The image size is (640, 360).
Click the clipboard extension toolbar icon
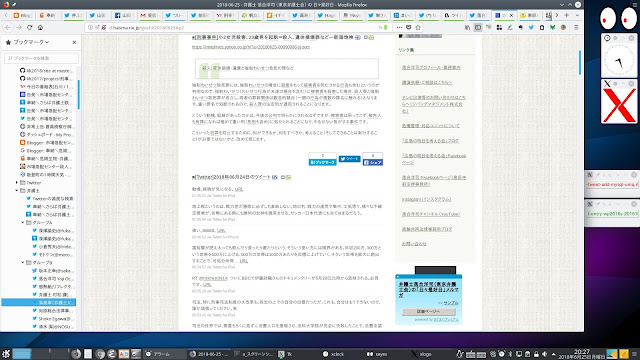coord(542,27)
